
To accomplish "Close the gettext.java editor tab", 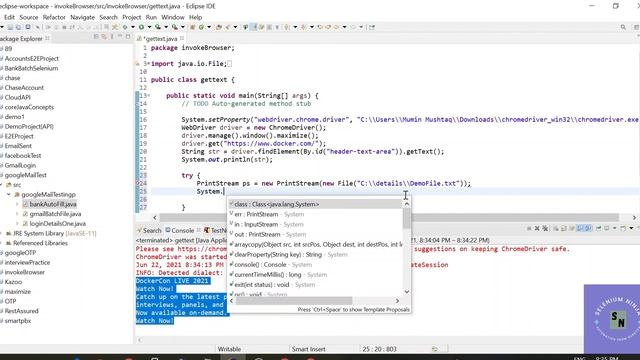I will click(x=182, y=38).
